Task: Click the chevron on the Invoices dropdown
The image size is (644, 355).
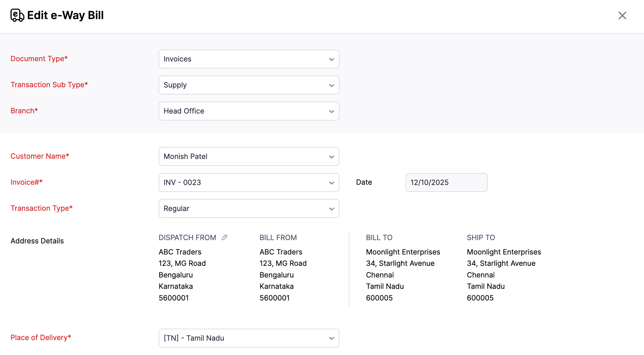Action: tap(331, 59)
